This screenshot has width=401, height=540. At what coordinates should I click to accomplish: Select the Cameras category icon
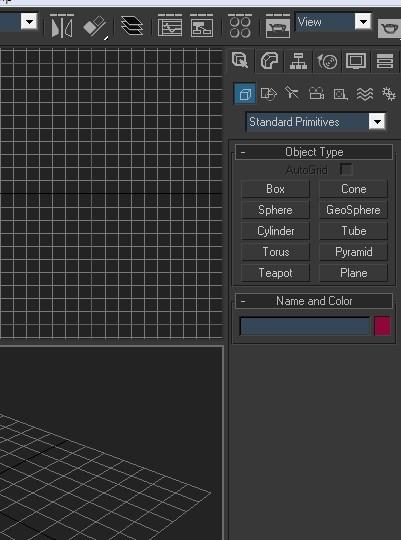pos(317,93)
